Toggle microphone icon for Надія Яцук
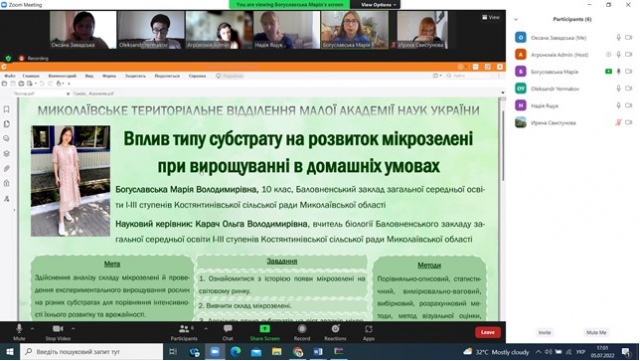 coord(618,105)
